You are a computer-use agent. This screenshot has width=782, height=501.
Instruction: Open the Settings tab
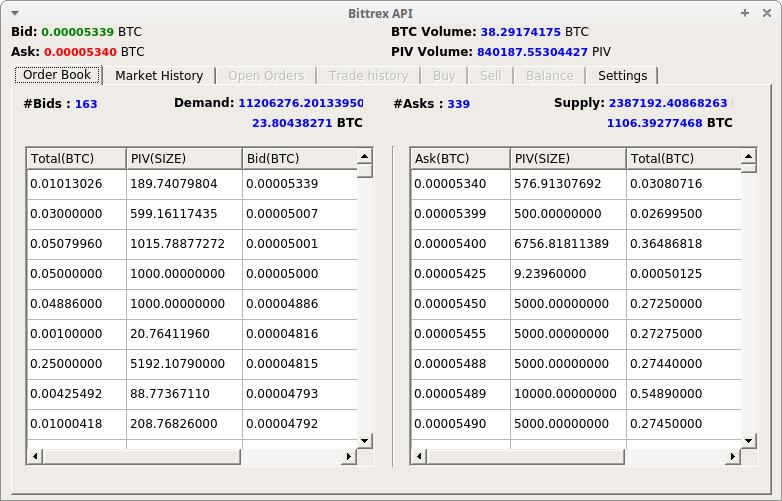click(622, 76)
